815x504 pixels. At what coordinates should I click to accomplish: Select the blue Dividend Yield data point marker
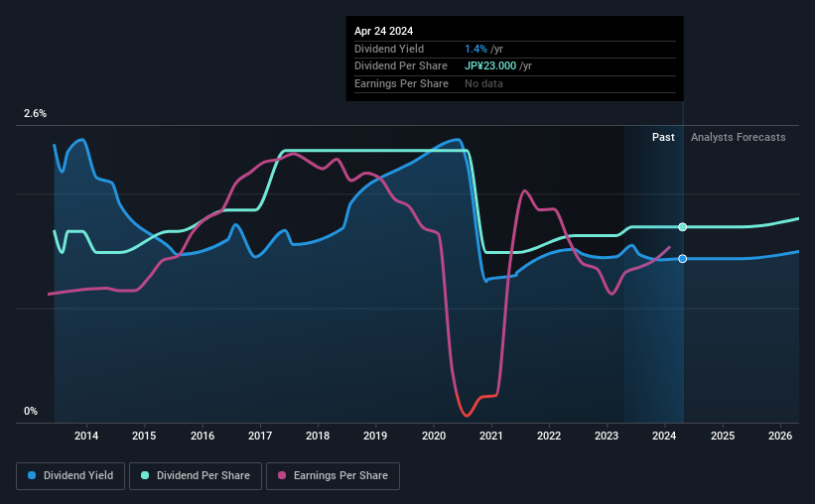[x=682, y=259]
